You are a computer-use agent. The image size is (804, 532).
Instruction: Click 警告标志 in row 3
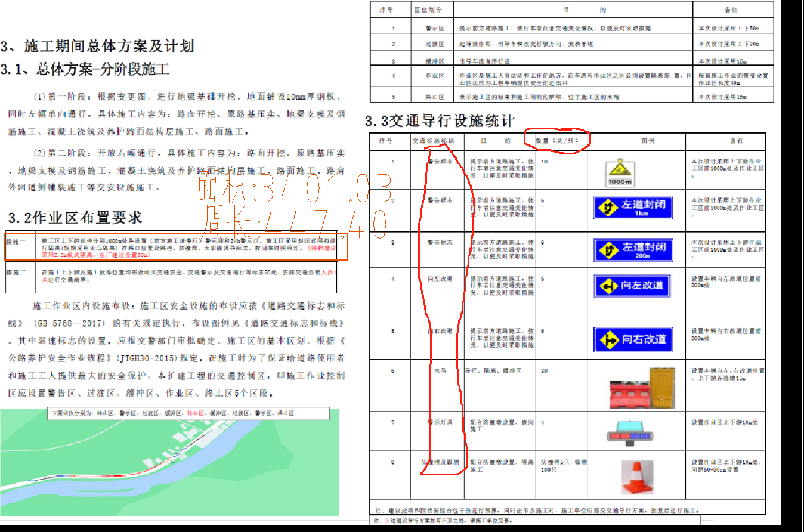(440, 243)
